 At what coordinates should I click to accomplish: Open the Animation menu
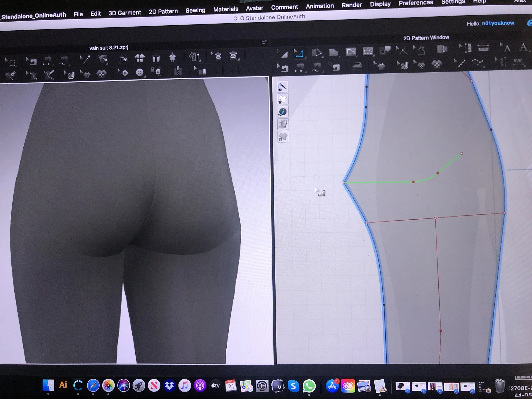coord(320,6)
